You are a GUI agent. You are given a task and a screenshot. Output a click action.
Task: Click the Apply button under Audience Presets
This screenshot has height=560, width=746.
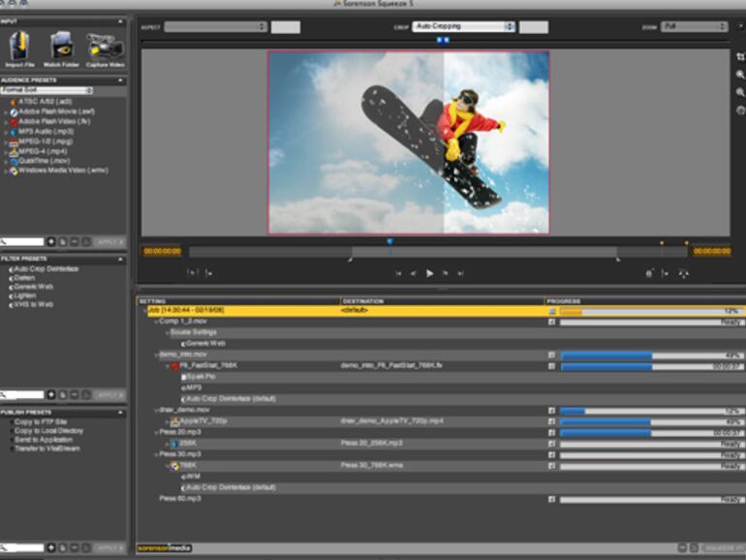point(110,240)
